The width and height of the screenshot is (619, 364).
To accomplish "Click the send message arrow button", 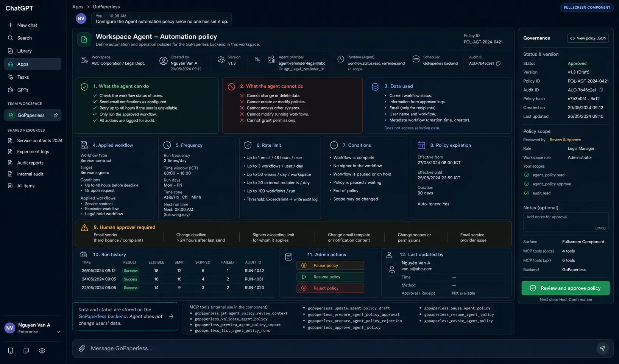I will pyautogui.click(x=602, y=348).
